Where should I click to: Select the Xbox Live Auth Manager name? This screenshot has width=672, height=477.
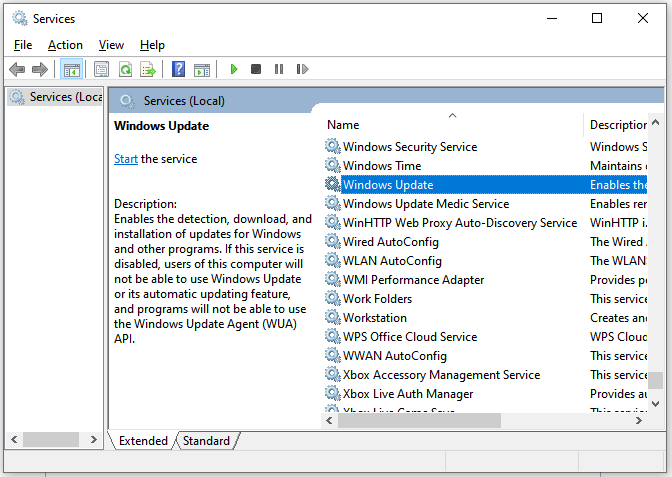click(x=408, y=393)
